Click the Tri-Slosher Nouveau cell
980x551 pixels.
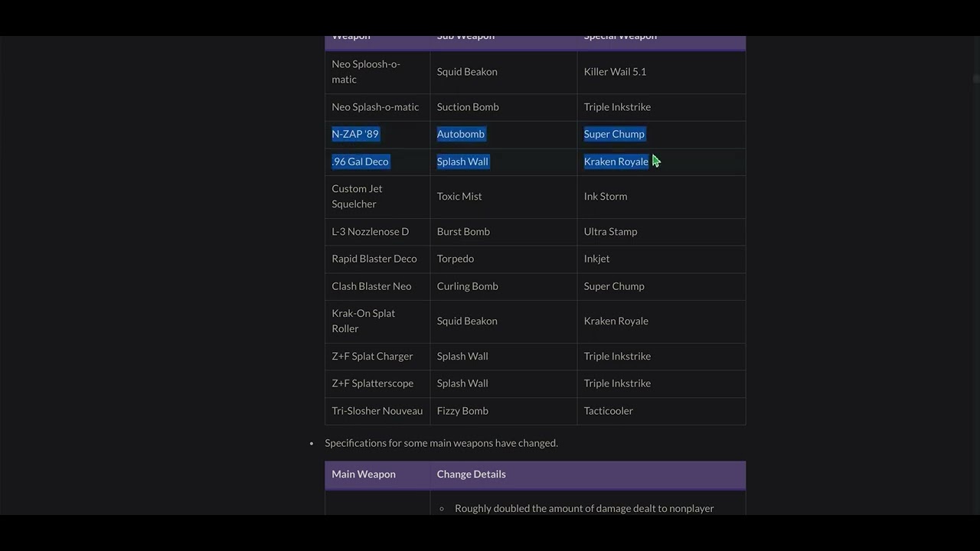coord(377,411)
